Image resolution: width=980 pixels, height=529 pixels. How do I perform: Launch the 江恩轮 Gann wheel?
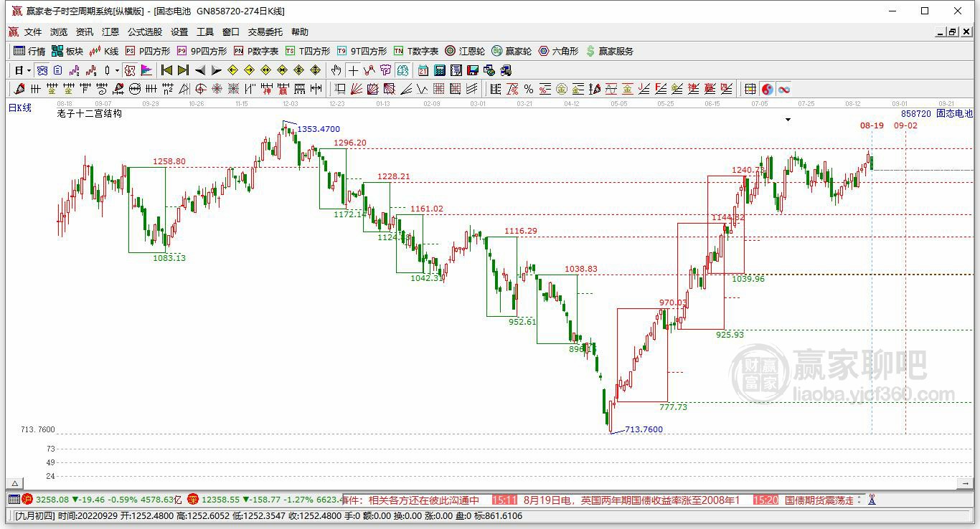click(x=465, y=51)
